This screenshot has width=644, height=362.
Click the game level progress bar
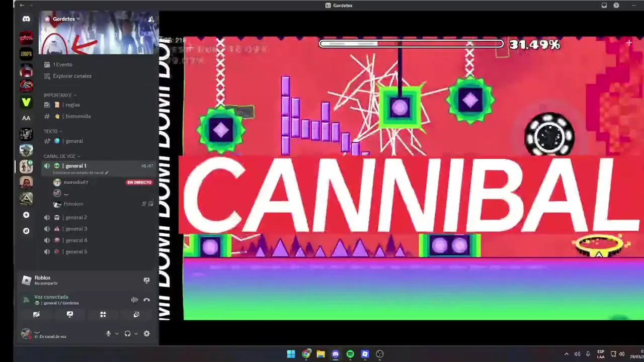[x=411, y=44]
